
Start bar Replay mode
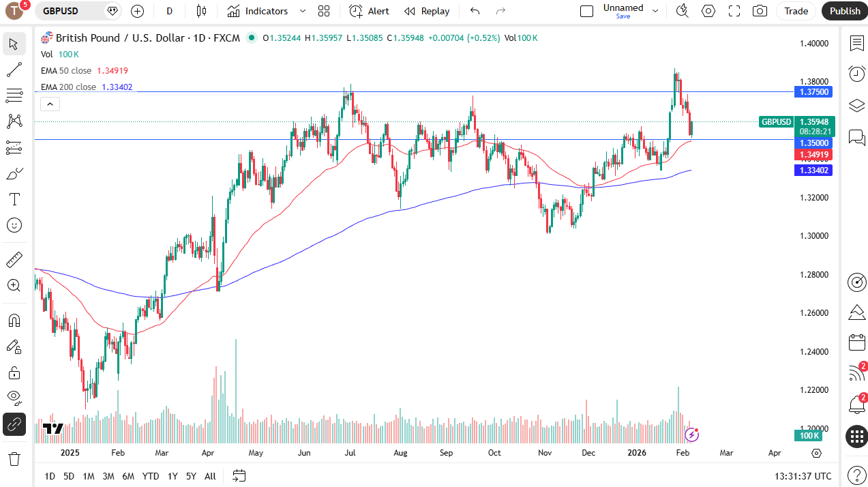click(427, 11)
